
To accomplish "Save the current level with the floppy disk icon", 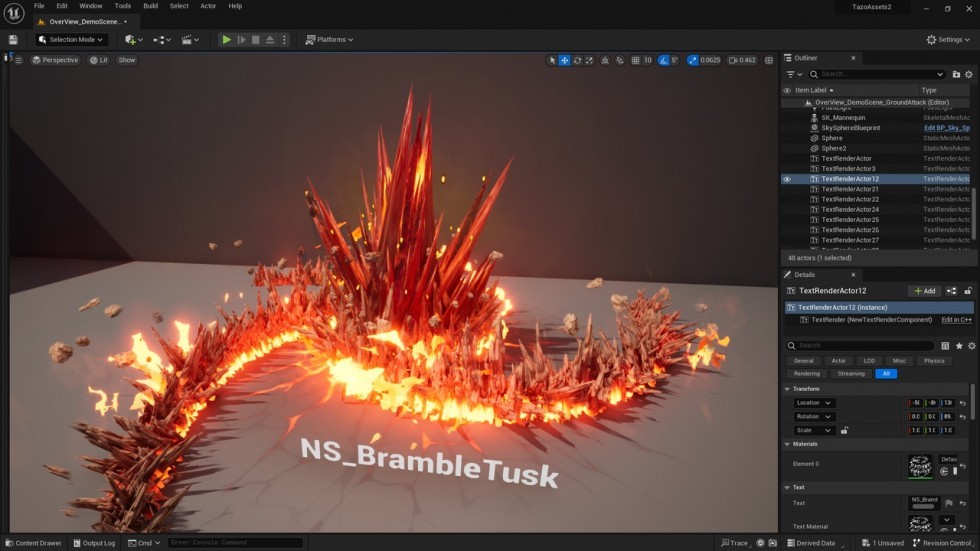I will [13, 39].
